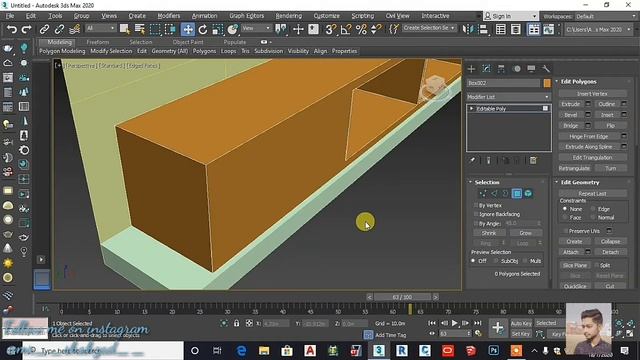
Task: Open the Create Selection Set dropdown
Action: (x=429, y=28)
